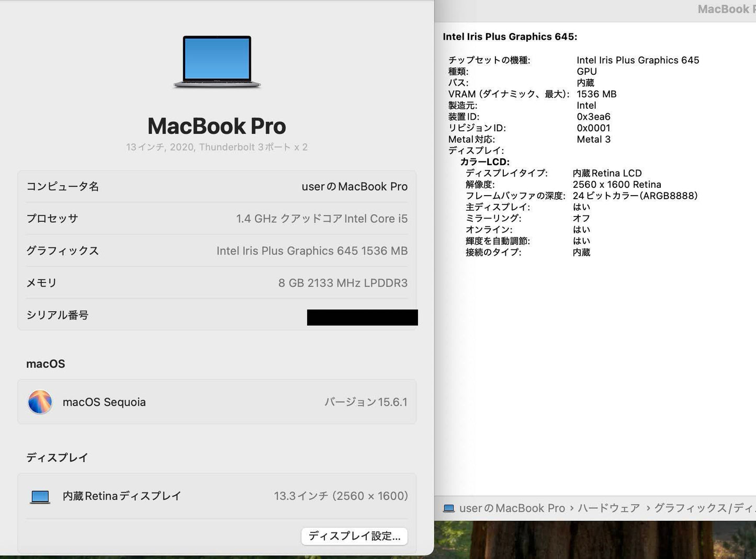Click the laptop icon in the System Information breadcrumb

coord(449,508)
